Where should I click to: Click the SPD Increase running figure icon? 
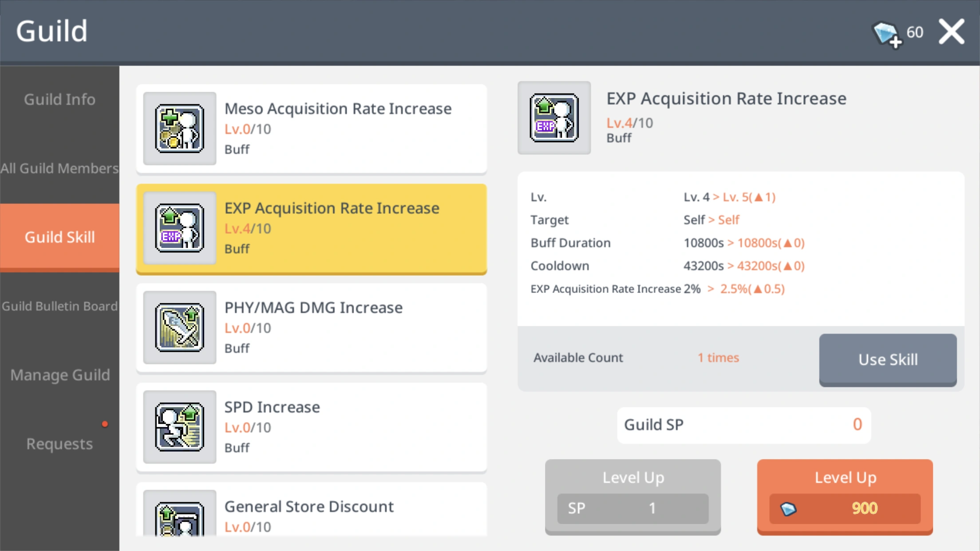(x=179, y=427)
